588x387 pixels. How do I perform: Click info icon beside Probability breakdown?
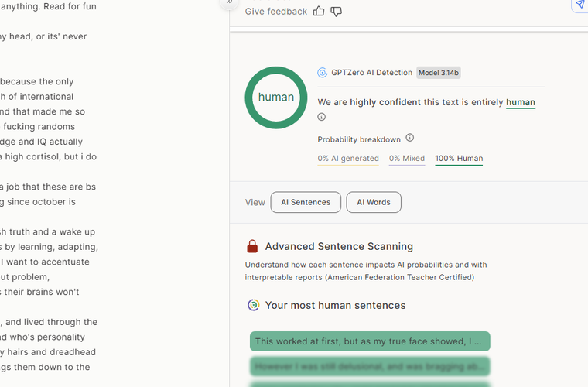(410, 139)
